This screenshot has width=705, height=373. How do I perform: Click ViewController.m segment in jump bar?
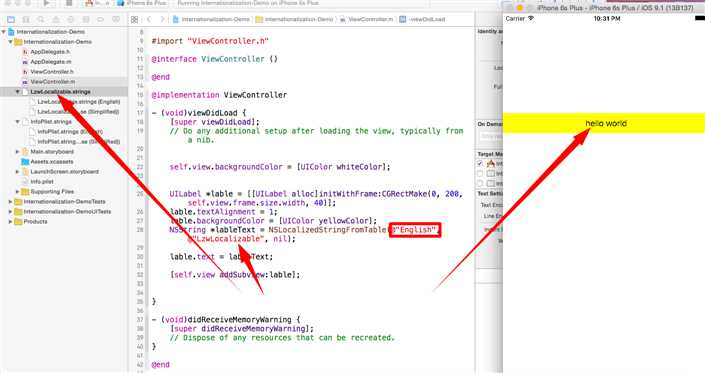366,19
